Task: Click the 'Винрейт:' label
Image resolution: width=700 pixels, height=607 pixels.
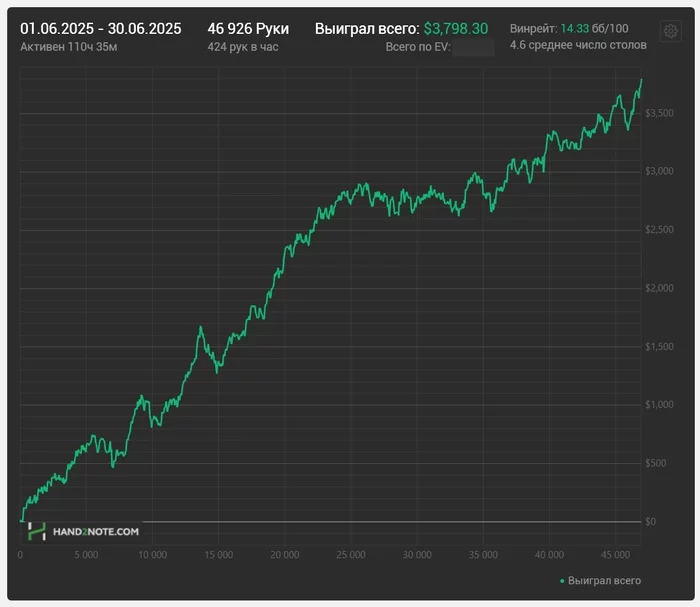Action: pyautogui.click(x=533, y=29)
